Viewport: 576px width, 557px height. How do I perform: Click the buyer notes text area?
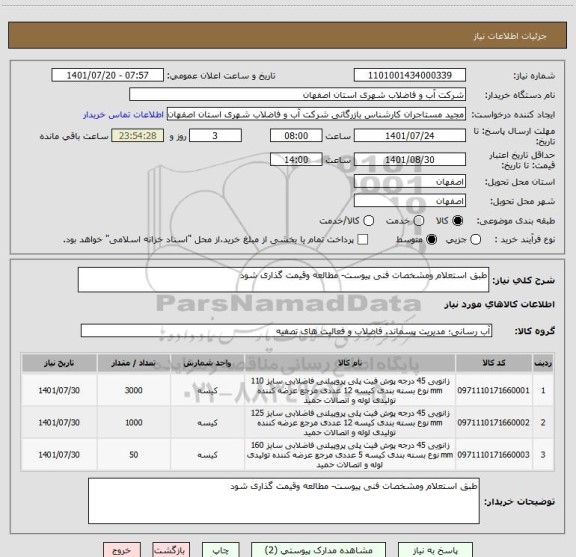click(x=284, y=501)
